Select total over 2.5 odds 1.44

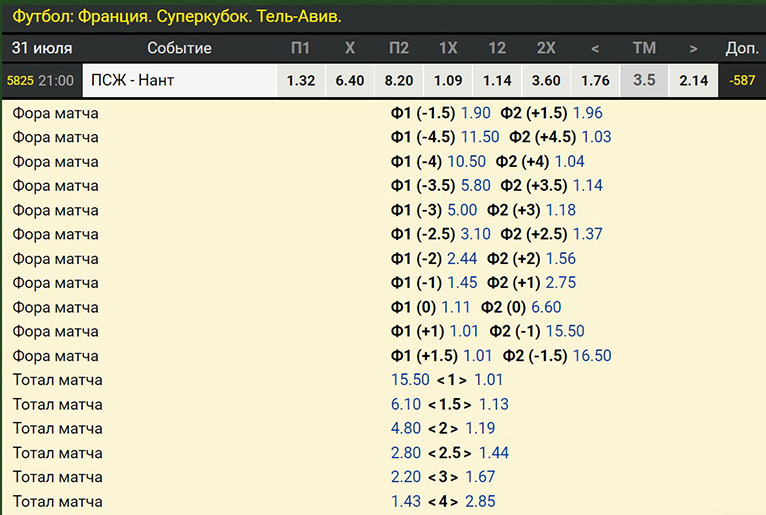pos(493,453)
